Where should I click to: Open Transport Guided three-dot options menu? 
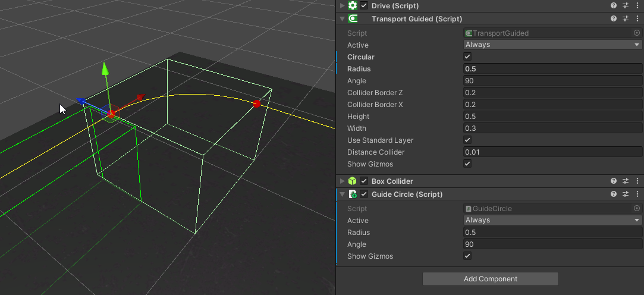click(x=637, y=19)
